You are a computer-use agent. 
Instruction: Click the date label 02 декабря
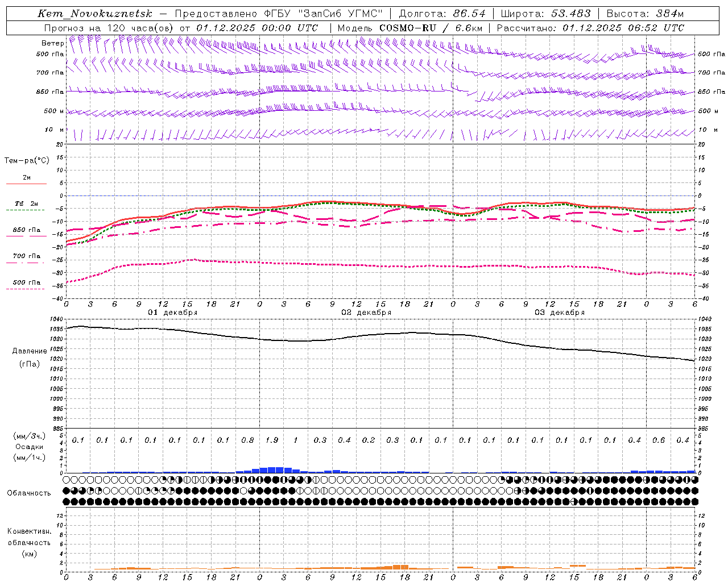366,313
